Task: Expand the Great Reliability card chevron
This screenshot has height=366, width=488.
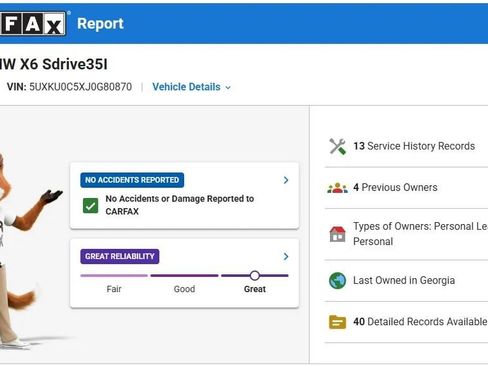Action: click(x=286, y=256)
